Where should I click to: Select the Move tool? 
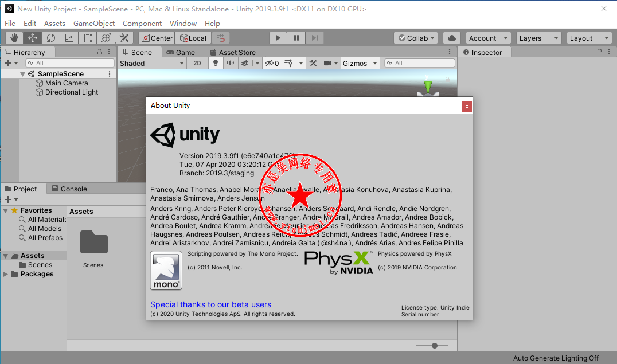[32, 38]
